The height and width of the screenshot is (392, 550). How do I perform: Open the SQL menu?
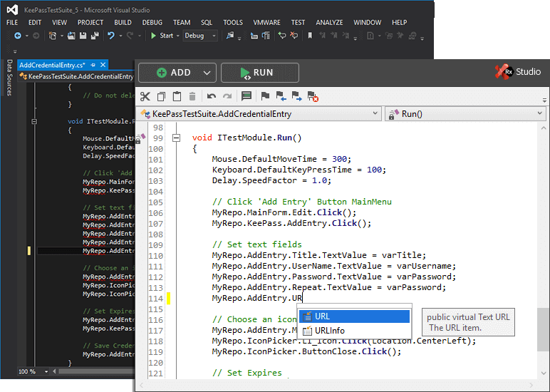click(207, 23)
